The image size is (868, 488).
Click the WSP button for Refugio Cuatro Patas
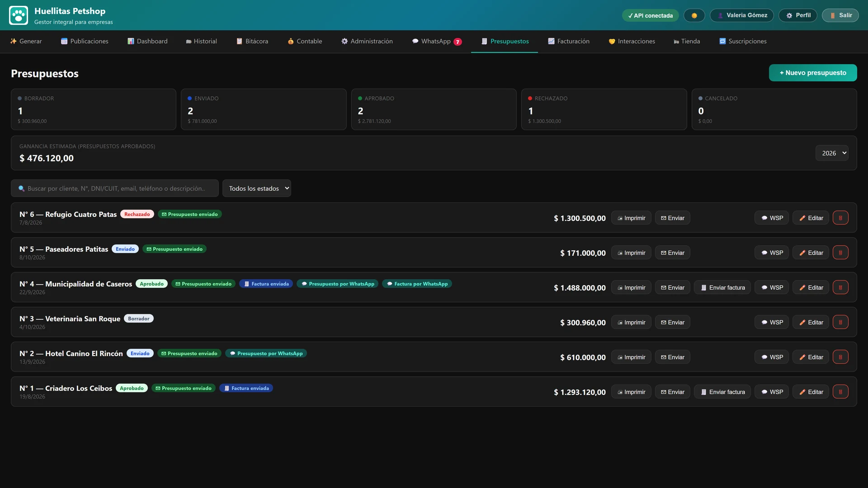coord(771,218)
